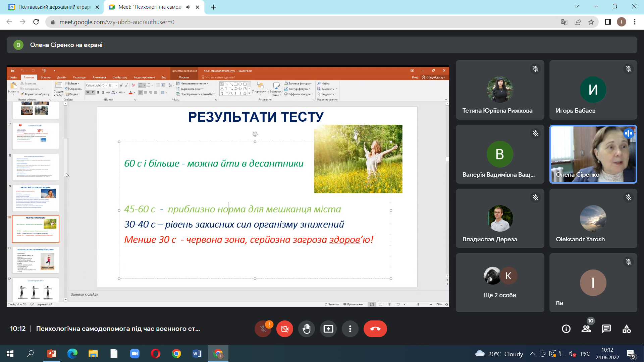
Task: Switch to Дизайн ribbon tab
Action: click(62, 77)
